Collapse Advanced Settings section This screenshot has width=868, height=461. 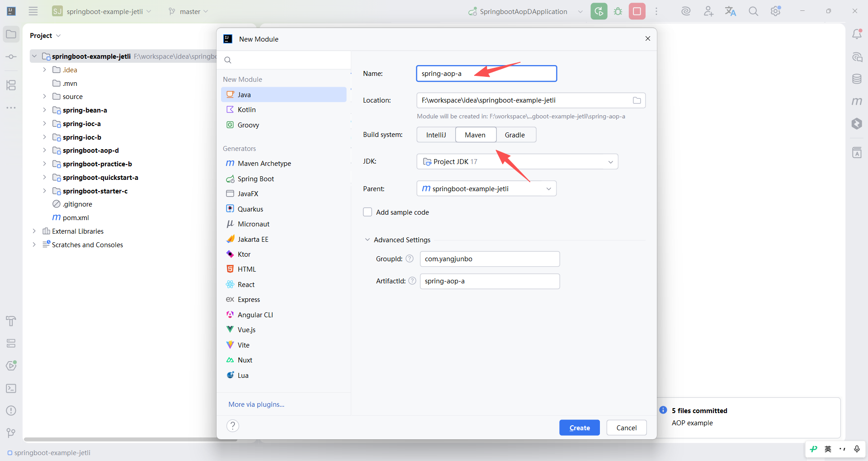point(367,240)
